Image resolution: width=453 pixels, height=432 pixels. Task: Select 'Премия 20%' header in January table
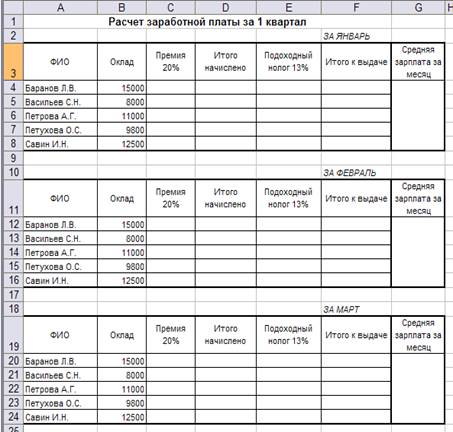(x=171, y=62)
